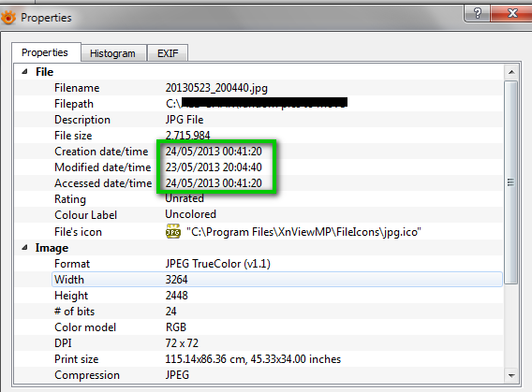Click the help question mark button
The image size is (532, 392).
478,13
